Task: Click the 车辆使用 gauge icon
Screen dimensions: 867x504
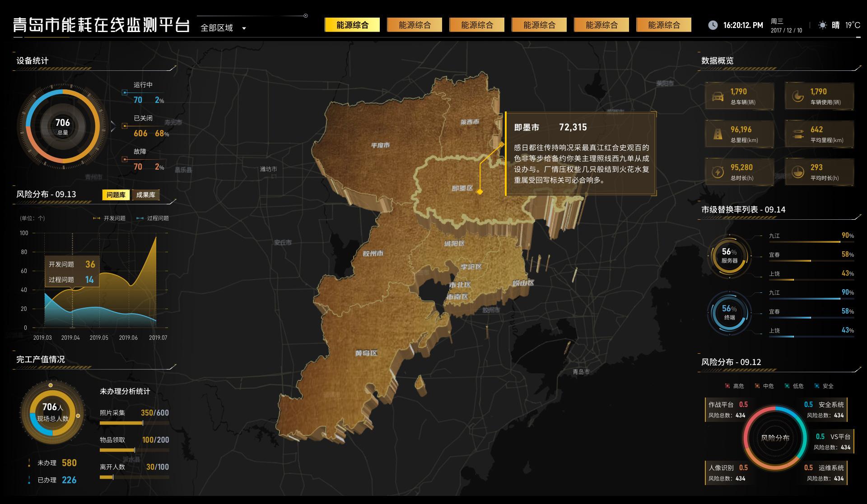Action: (798, 97)
